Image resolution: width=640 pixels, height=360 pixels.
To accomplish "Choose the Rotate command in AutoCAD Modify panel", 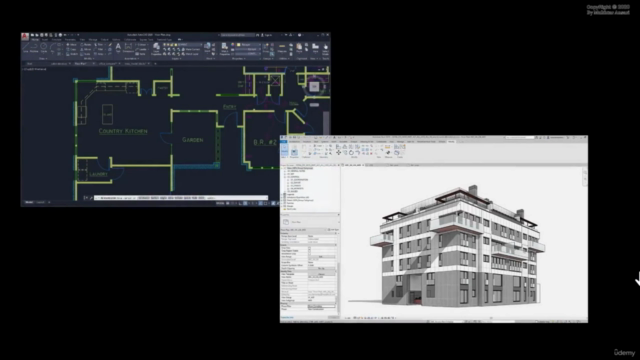I will 86,44.
